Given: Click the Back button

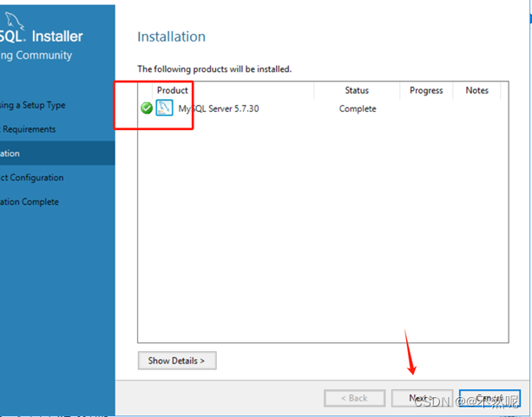Looking at the screenshot, I should (x=355, y=398).
